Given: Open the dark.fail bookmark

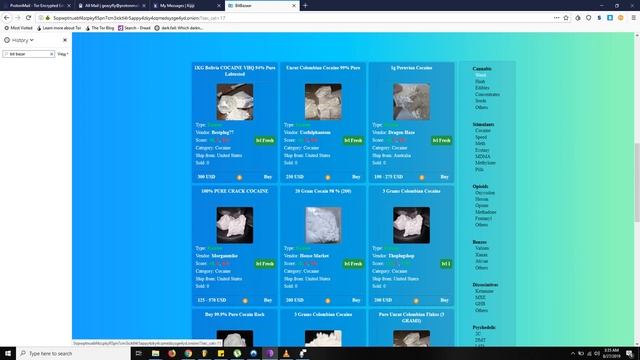Looking at the screenshot, I should pos(179,28).
